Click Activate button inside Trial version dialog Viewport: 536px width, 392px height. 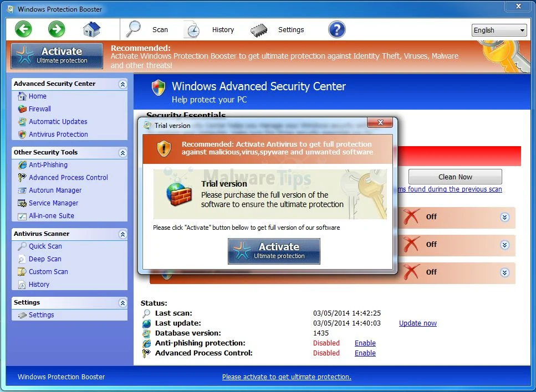[x=274, y=251]
